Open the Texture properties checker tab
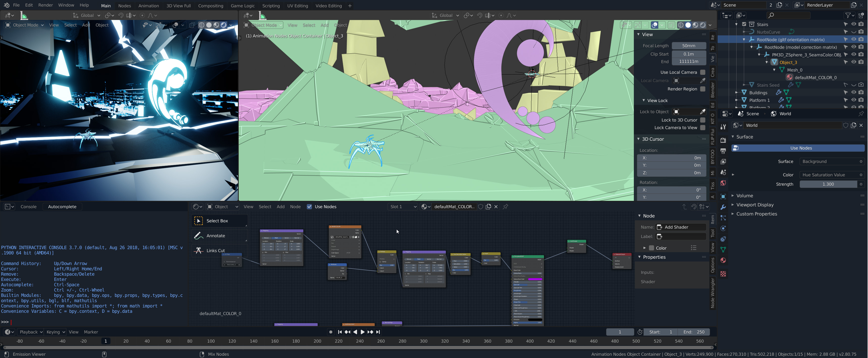The image size is (868, 358). [x=723, y=274]
